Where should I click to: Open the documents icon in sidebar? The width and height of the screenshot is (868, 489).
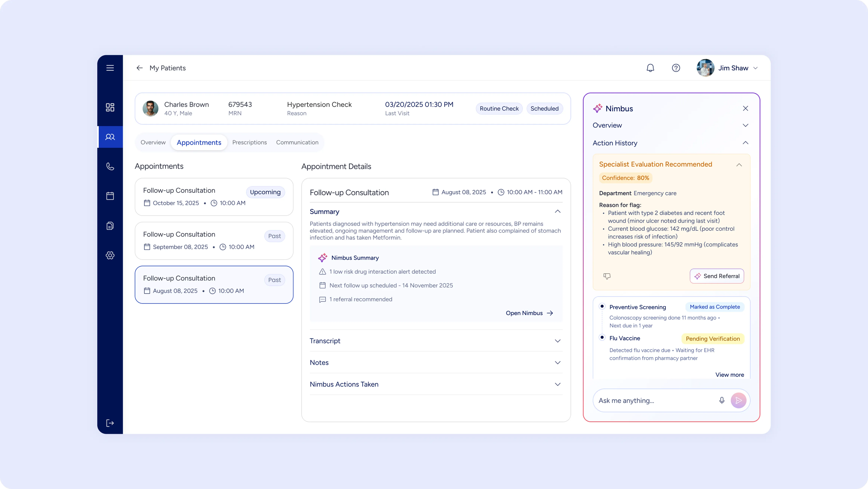(110, 226)
